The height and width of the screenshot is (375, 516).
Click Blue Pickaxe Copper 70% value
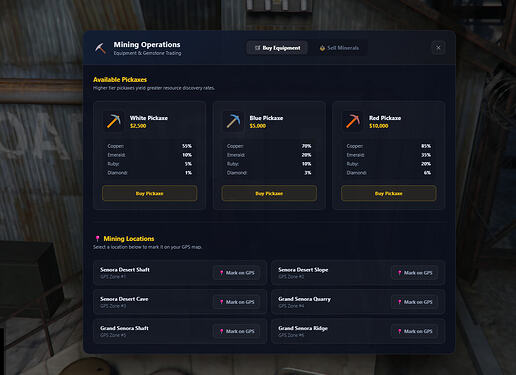(306, 146)
